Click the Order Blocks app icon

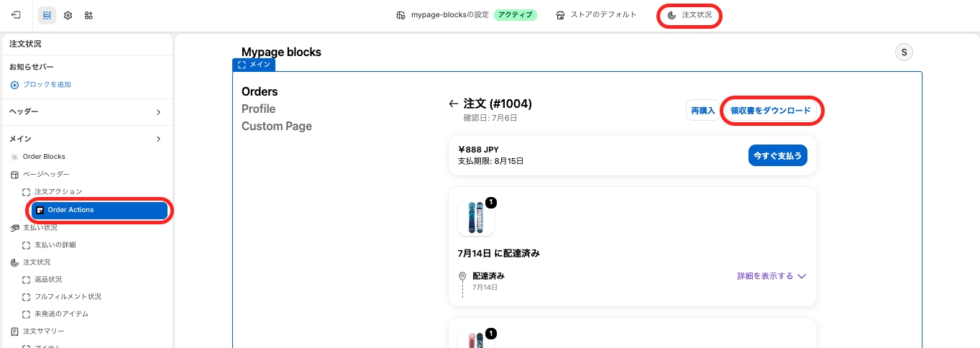pos(14,157)
